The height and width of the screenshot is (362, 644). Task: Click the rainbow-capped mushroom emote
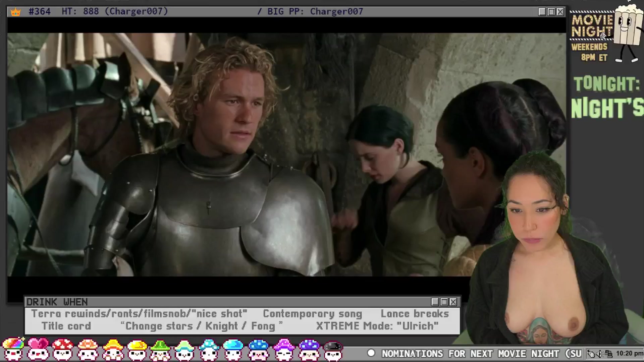(x=13, y=349)
